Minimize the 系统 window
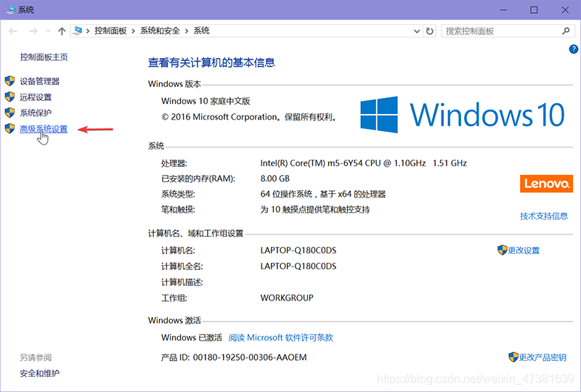The width and height of the screenshot is (581, 392). [503, 9]
